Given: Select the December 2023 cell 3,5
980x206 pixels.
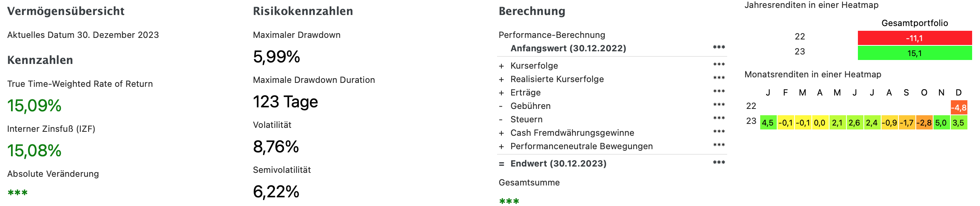Looking at the screenshot, I should point(958,123).
